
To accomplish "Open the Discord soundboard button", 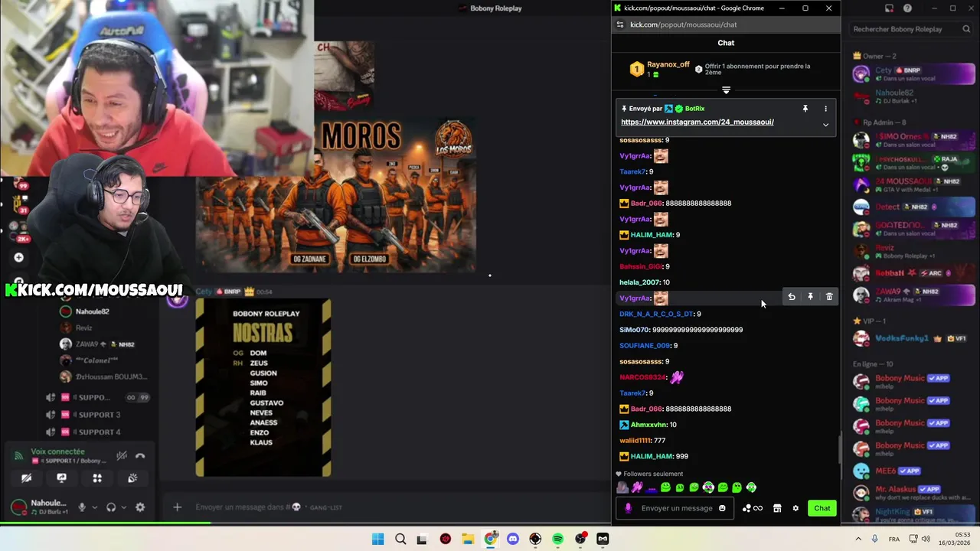I will [x=132, y=478].
